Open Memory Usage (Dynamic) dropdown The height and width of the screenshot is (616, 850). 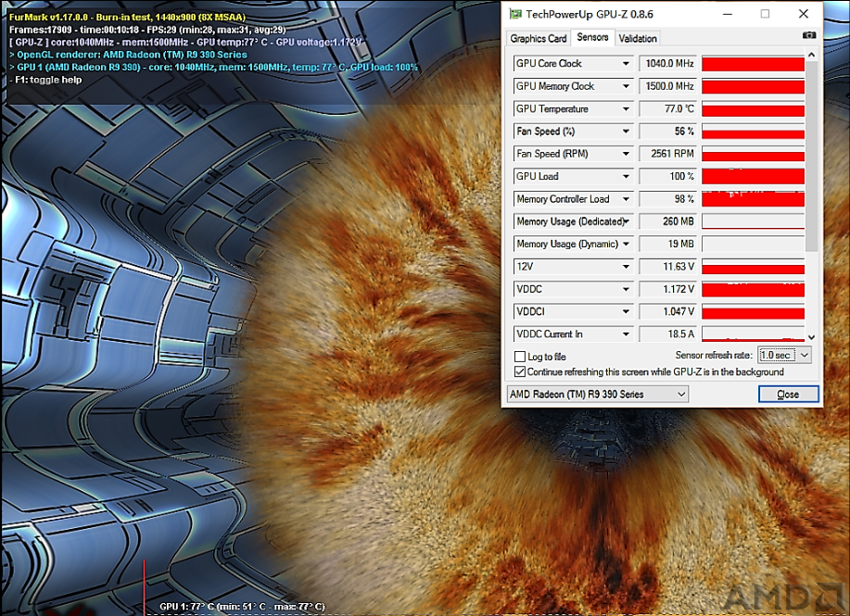click(626, 245)
